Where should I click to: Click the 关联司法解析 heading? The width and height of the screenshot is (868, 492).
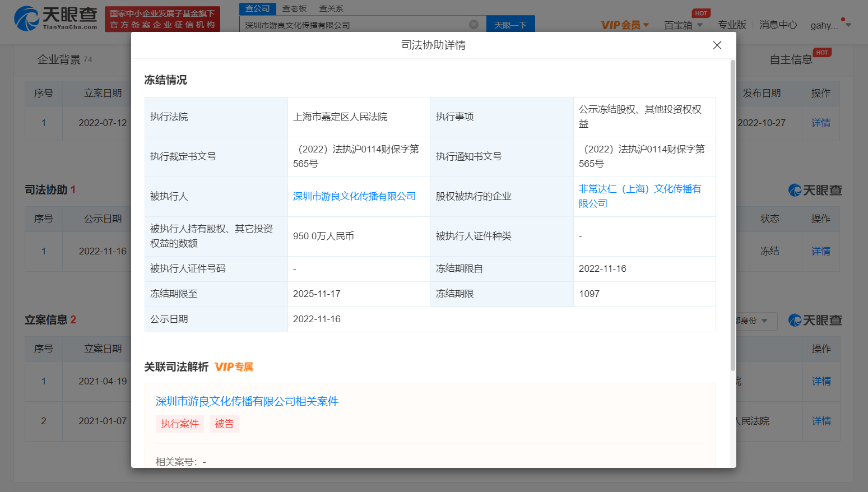[177, 367]
